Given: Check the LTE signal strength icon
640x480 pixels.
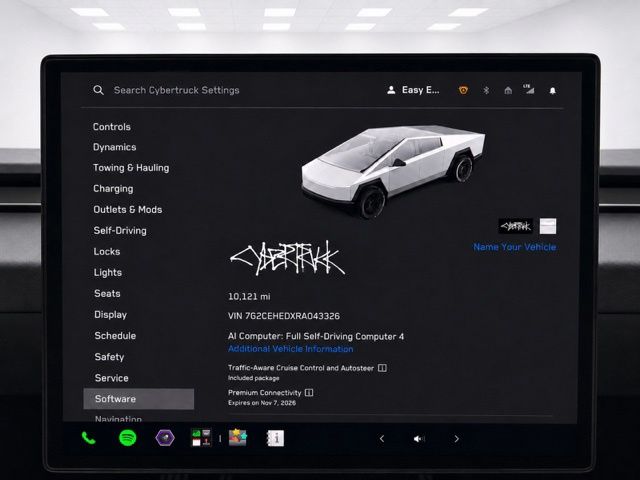Looking at the screenshot, I should (x=529, y=89).
